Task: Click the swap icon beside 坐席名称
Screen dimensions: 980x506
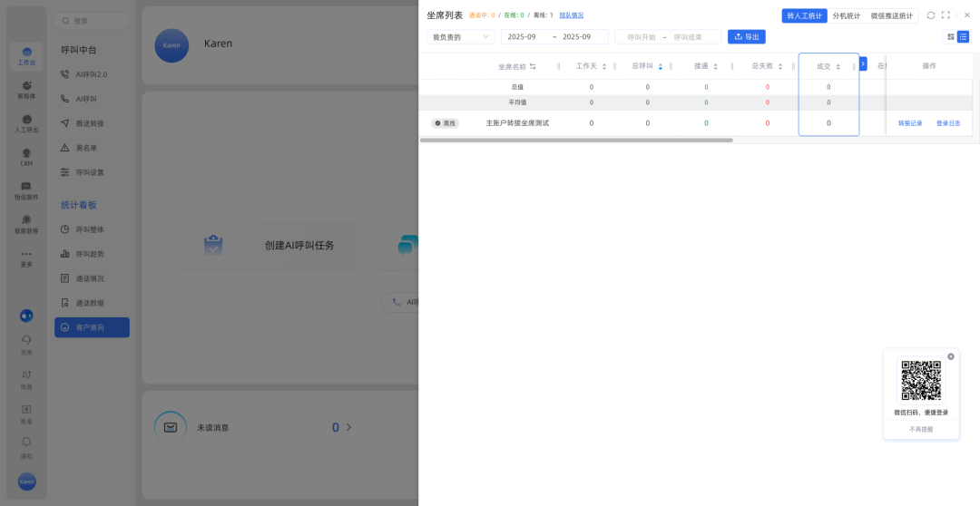Action: coord(533,66)
